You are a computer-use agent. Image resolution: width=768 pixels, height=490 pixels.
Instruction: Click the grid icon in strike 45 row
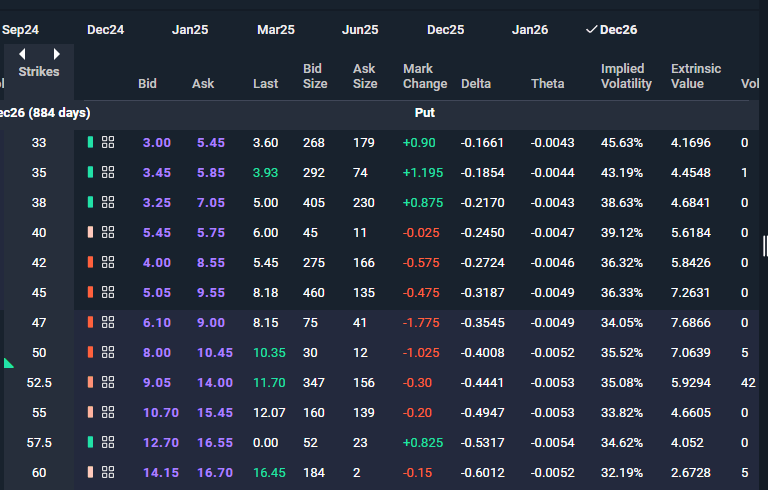click(108, 293)
